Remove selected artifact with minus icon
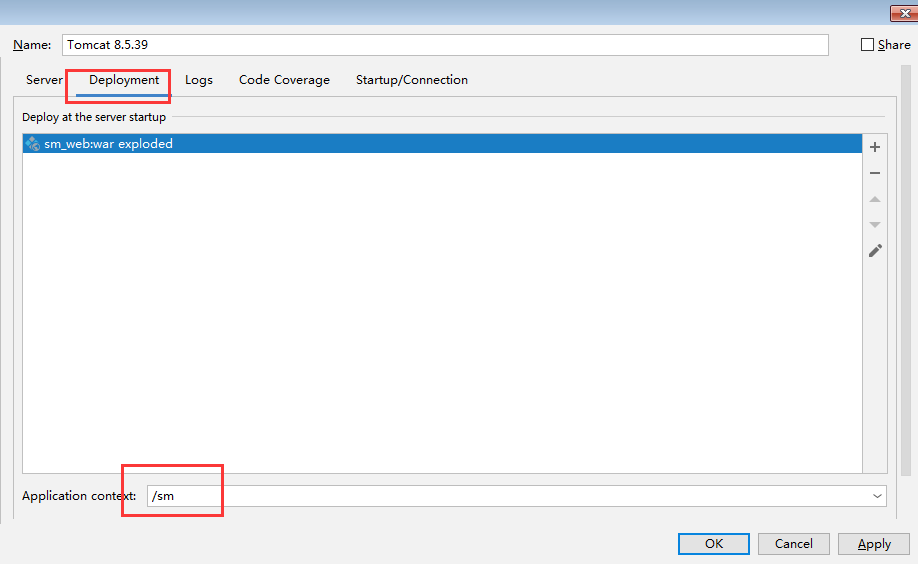The height and width of the screenshot is (564, 918). [875, 173]
